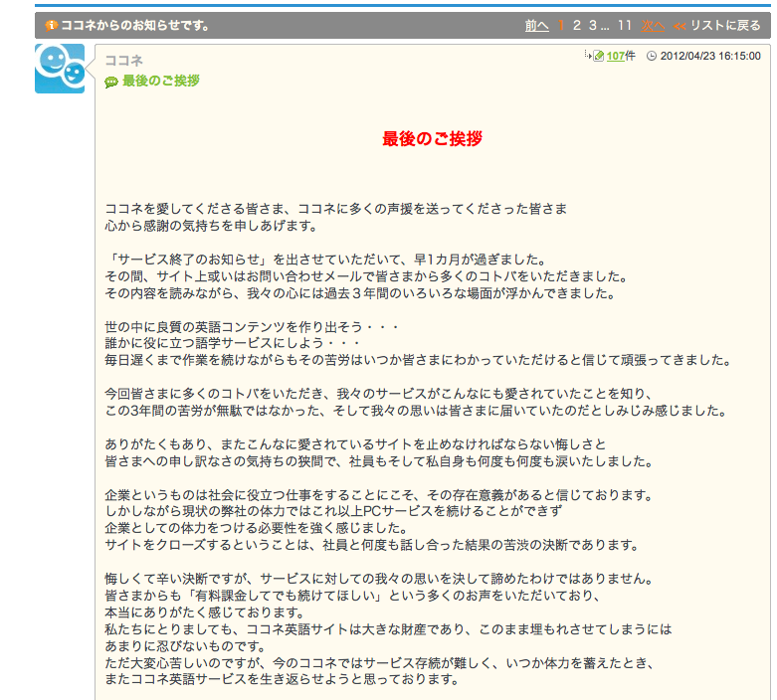Go to page 2
This screenshot has width=777, height=700.
[x=577, y=25]
